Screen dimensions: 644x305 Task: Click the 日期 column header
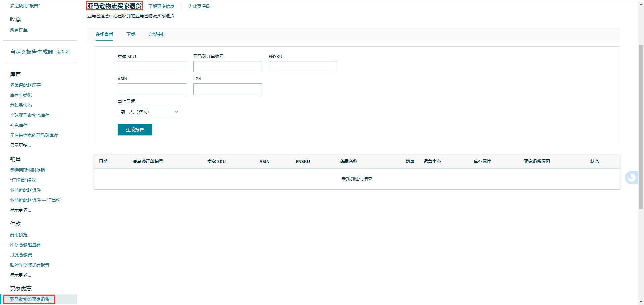click(x=103, y=161)
